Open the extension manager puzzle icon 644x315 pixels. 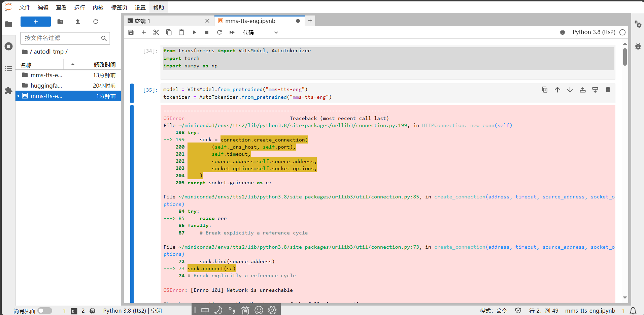pyautogui.click(x=8, y=91)
